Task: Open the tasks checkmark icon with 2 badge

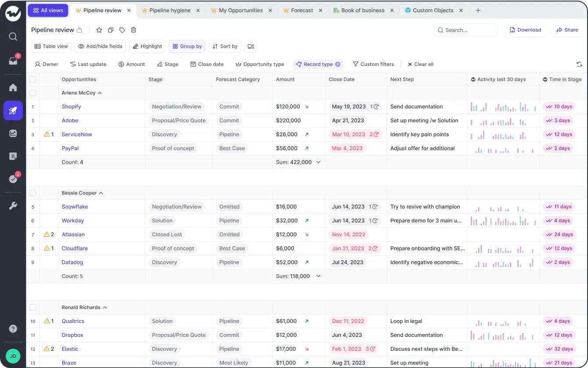Action: coord(13,179)
